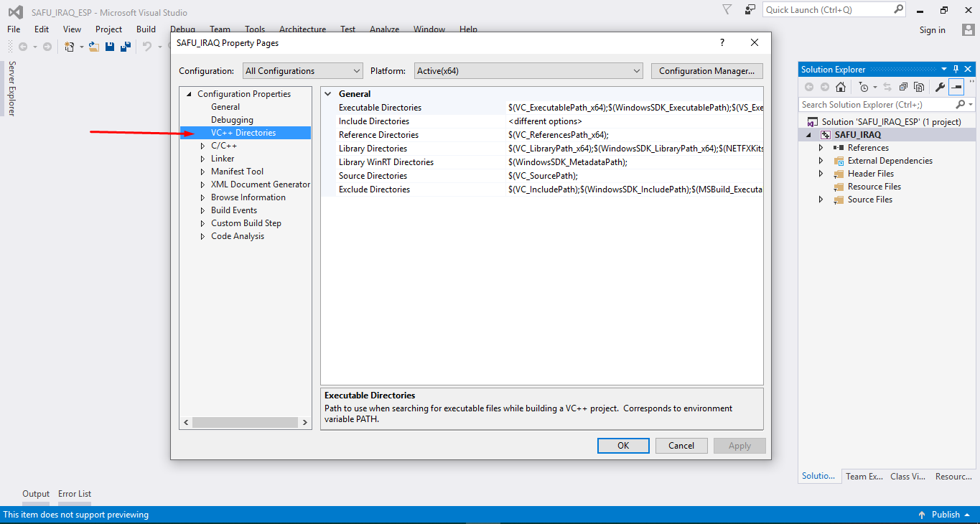Click the property tree horizontal scrollbar
The image size is (980, 524).
pos(246,422)
